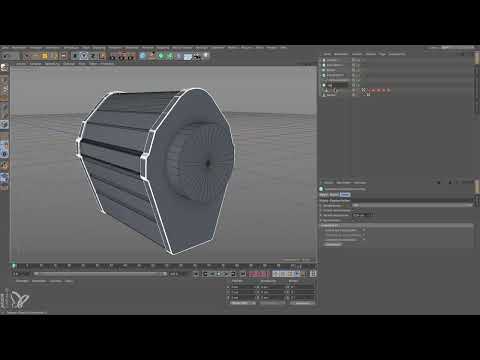Switch to Texture mode in left palette
Screen dimensions: 480x360
4,89
